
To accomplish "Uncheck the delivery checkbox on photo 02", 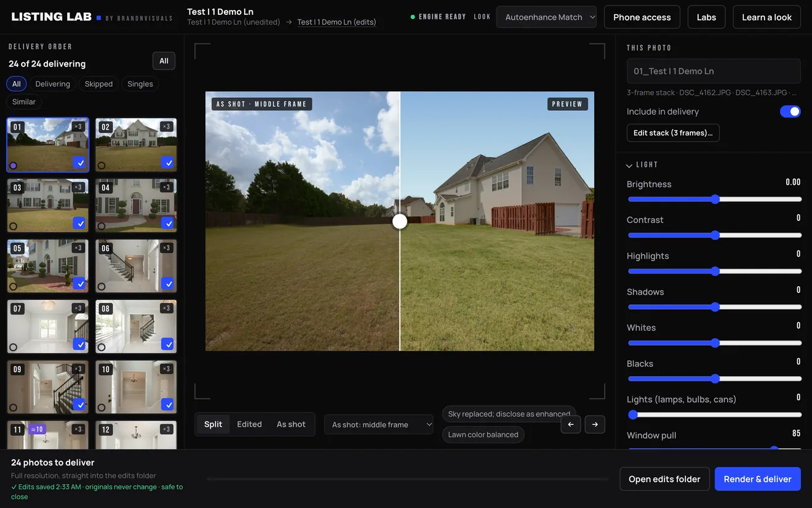I will pos(169,163).
